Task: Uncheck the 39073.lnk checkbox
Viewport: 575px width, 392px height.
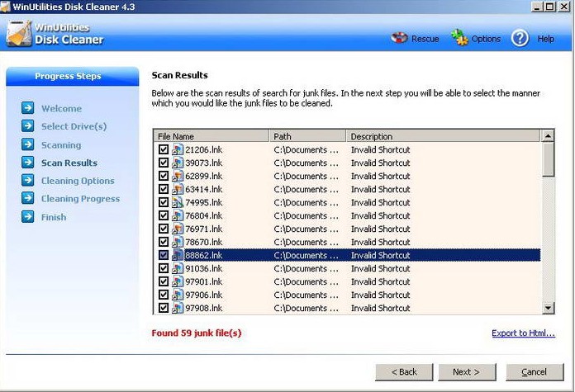Action: (164, 163)
